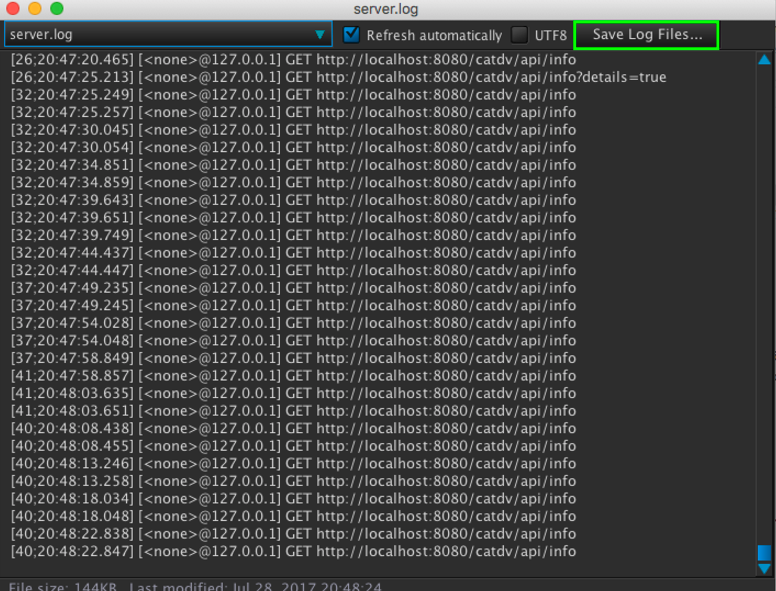Click the scroll down arrow icon
Image resolution: width=776 pixels, height=591 pixels.
pos(764,569)
